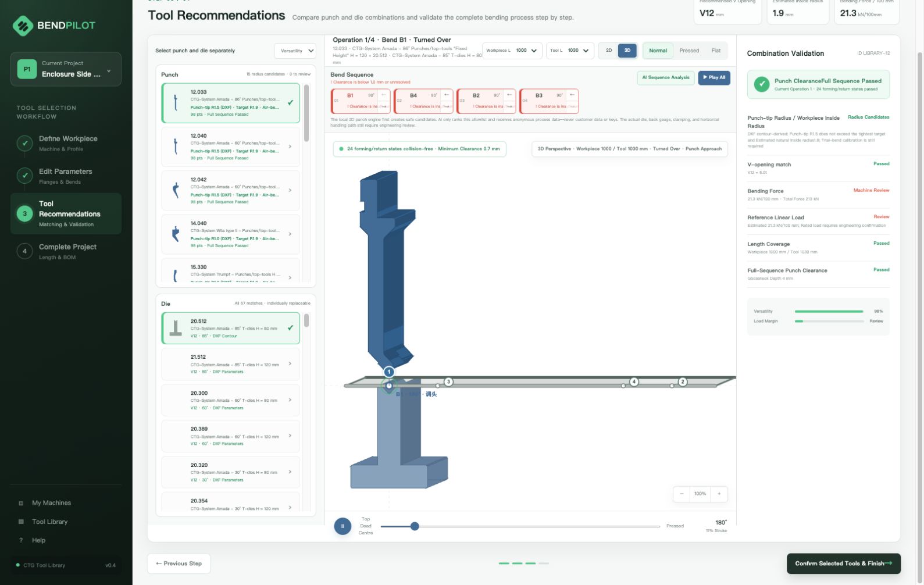Open the Versatility sort dropdown
The width and height of the screenshot is (924, 585).
pyautogui.click(x=295, y=51)
